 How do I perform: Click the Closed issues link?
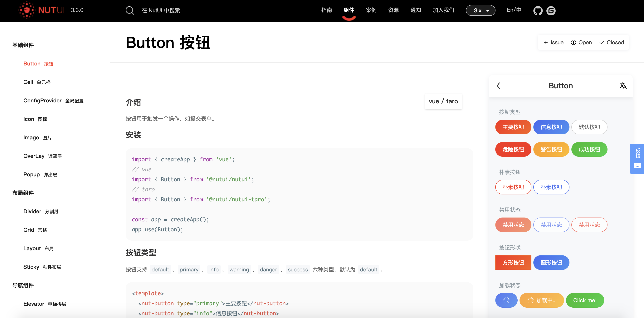[x=612, y=42]
